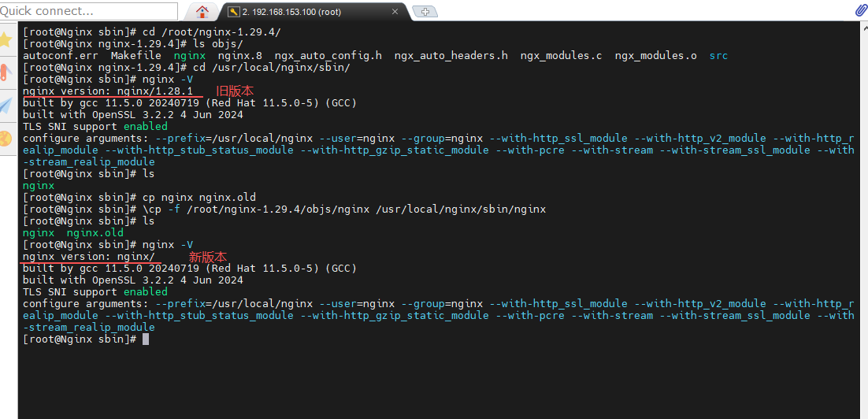This screenshot has height=419, width=868.
Task: Click the blue src directory name
Action: click(x=718, y=55)
